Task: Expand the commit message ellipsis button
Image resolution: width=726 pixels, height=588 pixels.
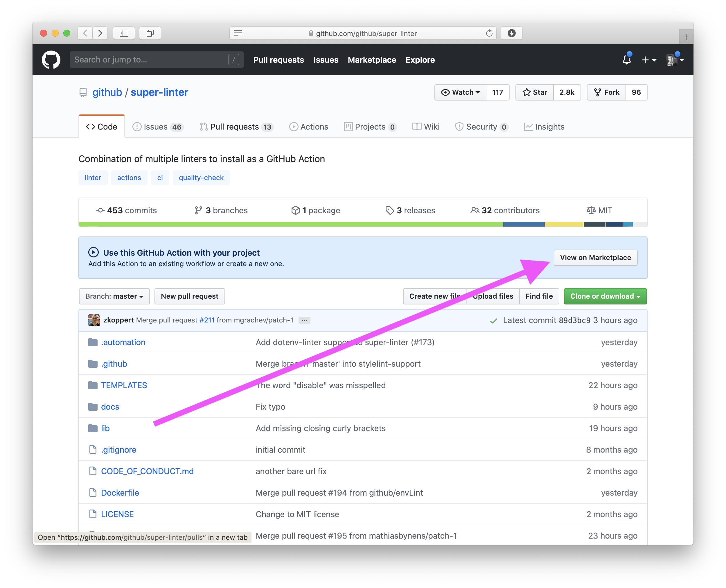Action: point(304,320)
